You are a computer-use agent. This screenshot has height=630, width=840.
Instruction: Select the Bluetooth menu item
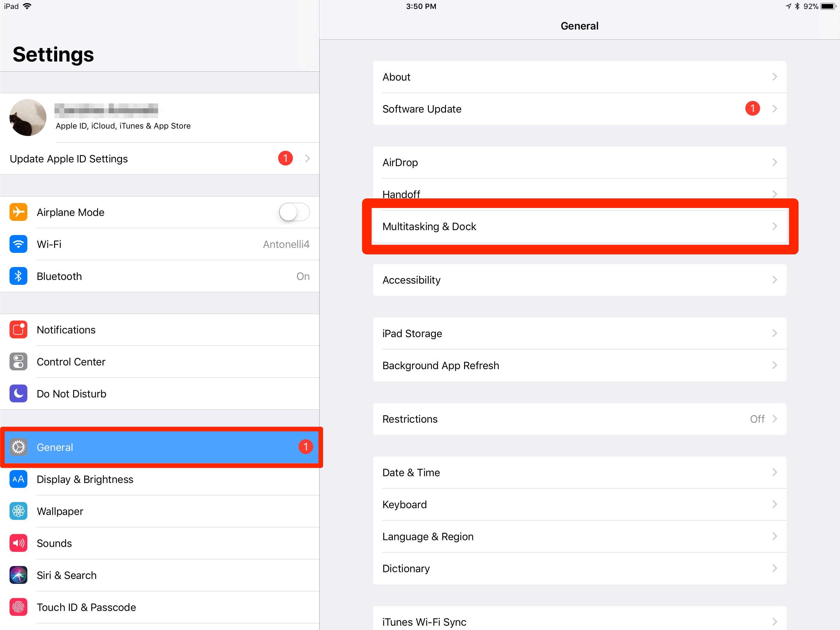[x=159, y=276]
